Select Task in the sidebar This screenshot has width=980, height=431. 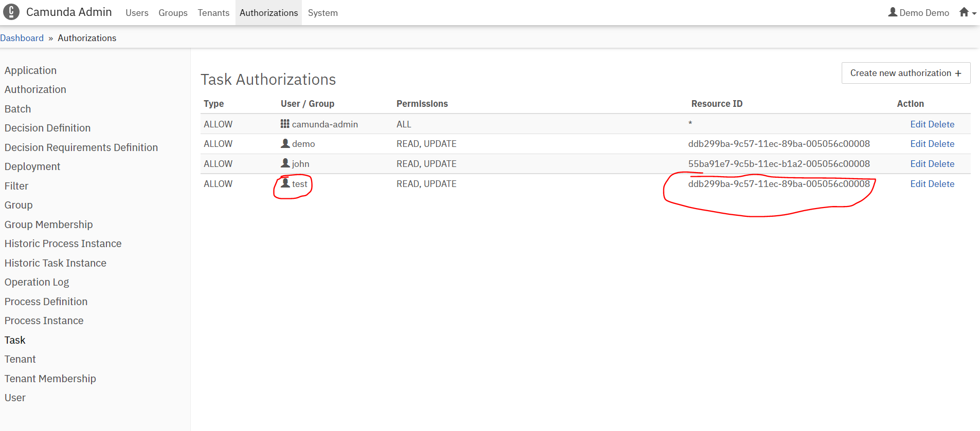click(15, 340)
